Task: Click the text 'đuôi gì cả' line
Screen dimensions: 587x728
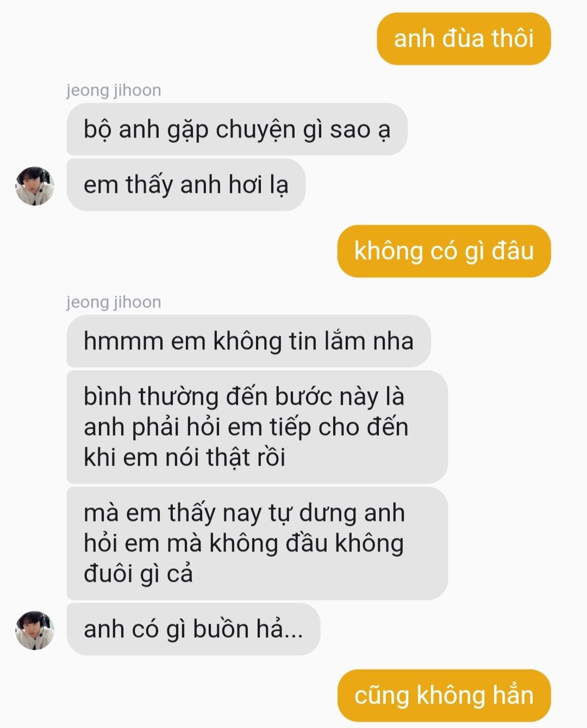Action: pyautogui.click(x=138, y=574)
